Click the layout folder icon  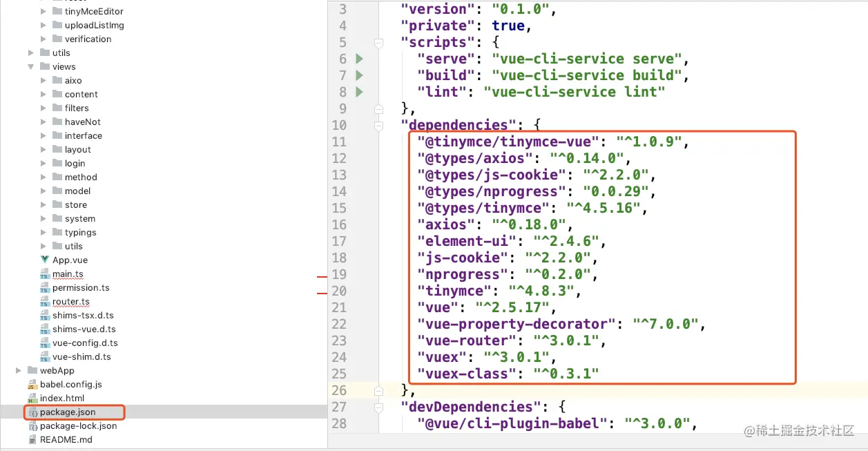[57, 149]
